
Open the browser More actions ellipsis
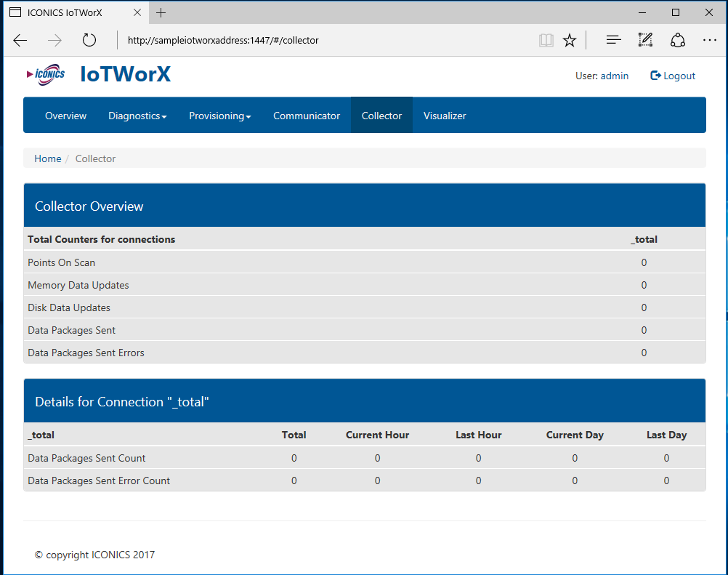[x=710, y=41]
